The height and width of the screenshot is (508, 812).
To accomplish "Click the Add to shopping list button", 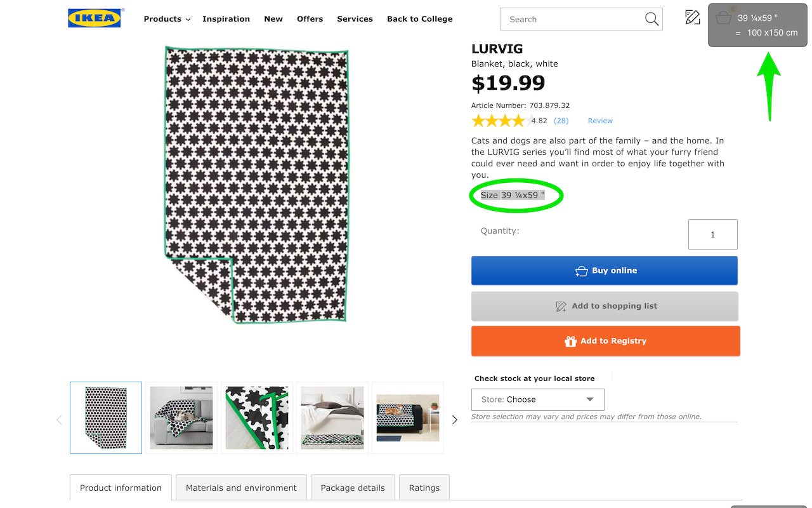I will [x=604, y=306].
